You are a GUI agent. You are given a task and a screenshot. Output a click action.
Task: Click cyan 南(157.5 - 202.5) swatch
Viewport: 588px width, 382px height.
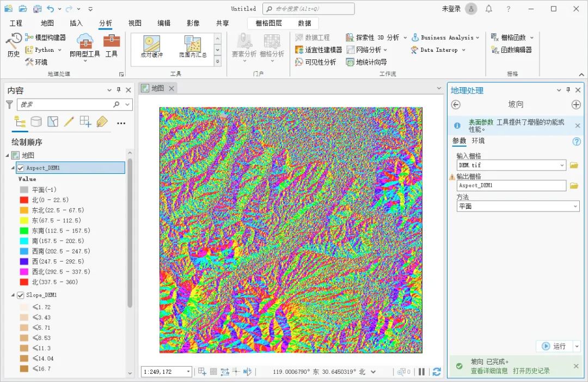point(24,241)
